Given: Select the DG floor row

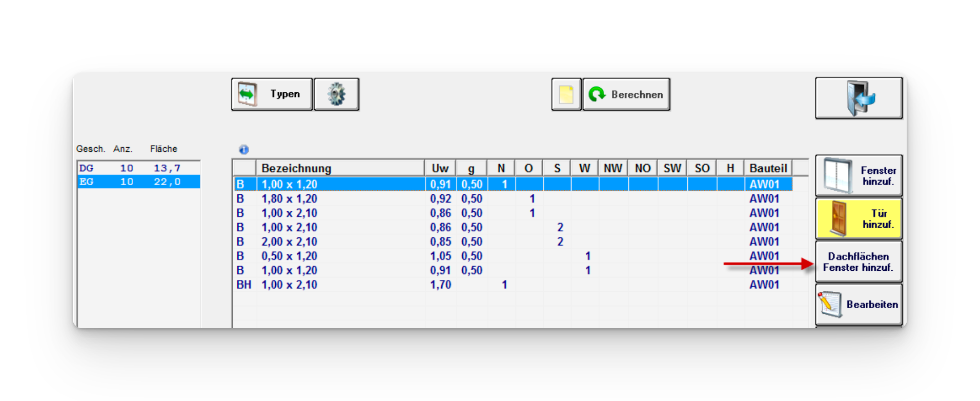Looking at the screenshot, I should [x=138, y=168].
